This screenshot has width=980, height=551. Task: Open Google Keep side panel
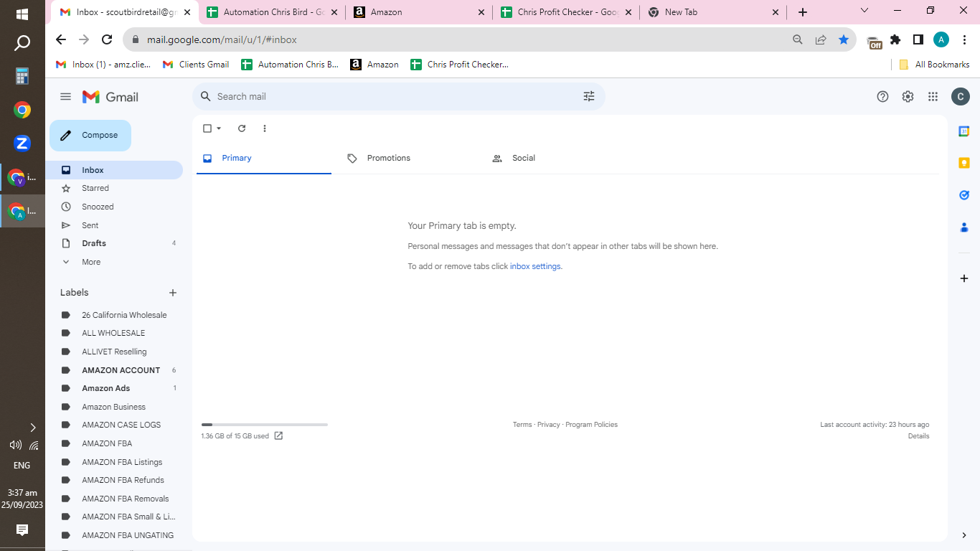pyautogui.click(x=964, y=163)
